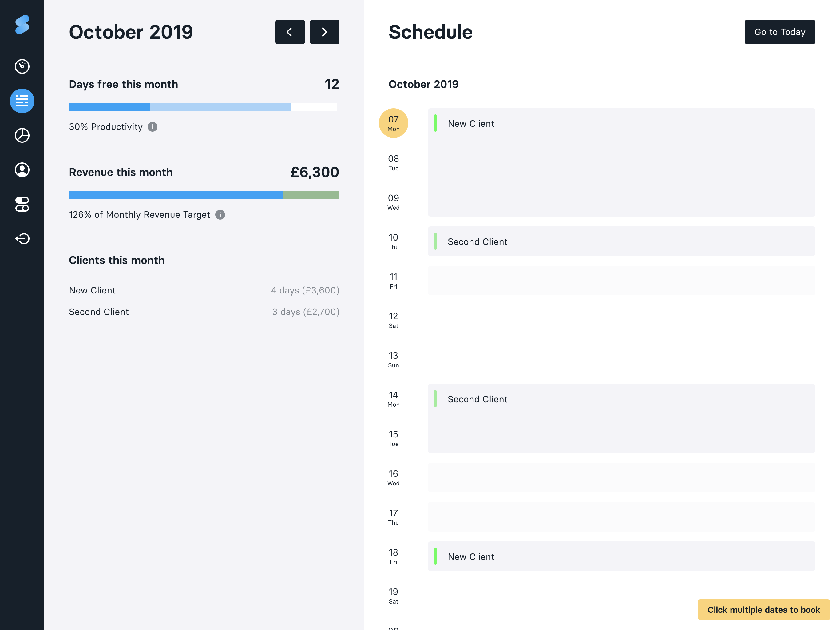Click info icon next to Productivity
The width and height of the screenshot is (840, 630).
click(152, 127)
